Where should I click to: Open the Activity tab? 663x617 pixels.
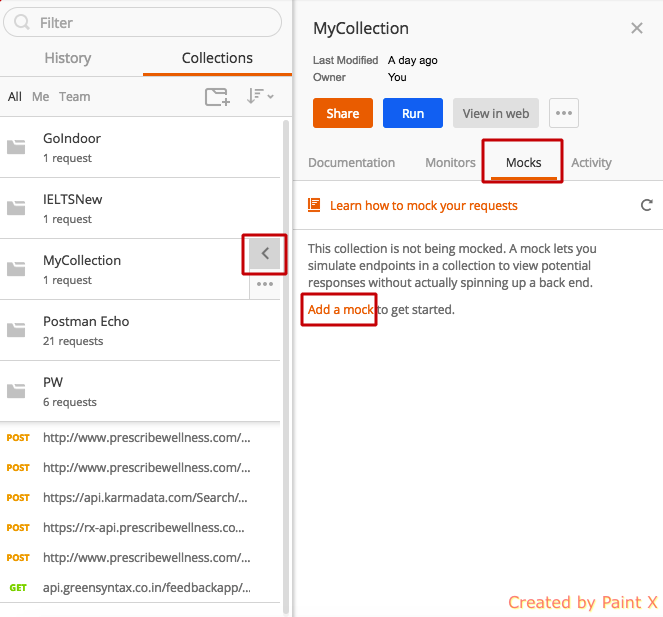591,162
